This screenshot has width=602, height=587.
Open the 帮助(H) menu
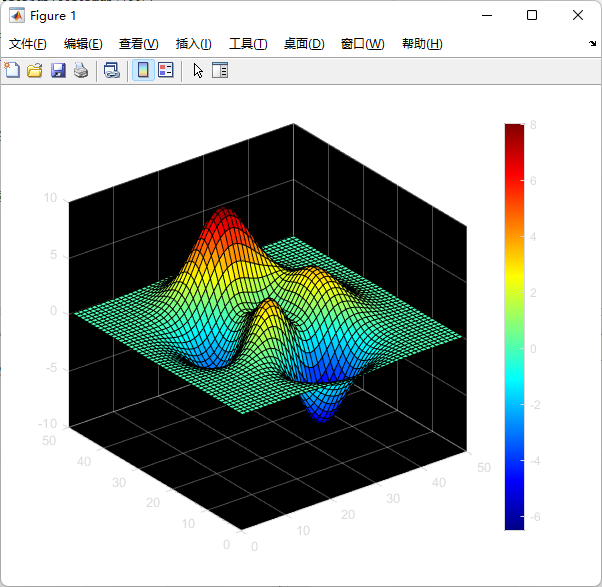[x=422, y=44]
